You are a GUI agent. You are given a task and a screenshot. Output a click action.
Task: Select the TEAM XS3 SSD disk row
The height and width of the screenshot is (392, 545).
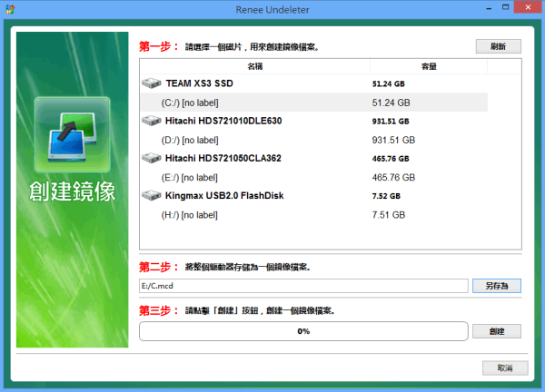click(314, 83)
